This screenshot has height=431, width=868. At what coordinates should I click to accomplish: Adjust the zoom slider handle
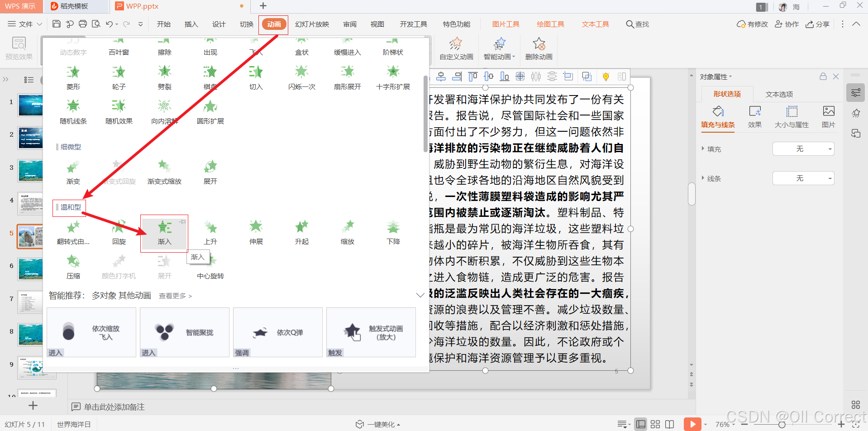point(782,425)
